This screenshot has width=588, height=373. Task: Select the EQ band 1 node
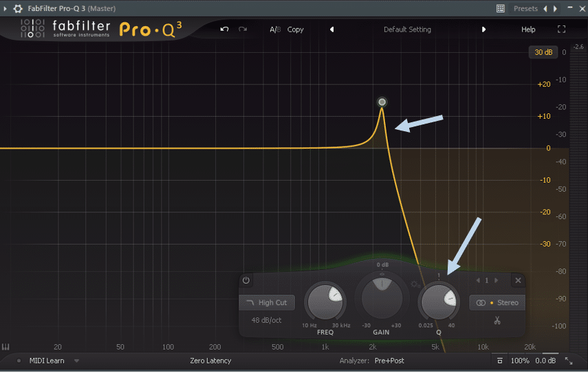[382, 102]
